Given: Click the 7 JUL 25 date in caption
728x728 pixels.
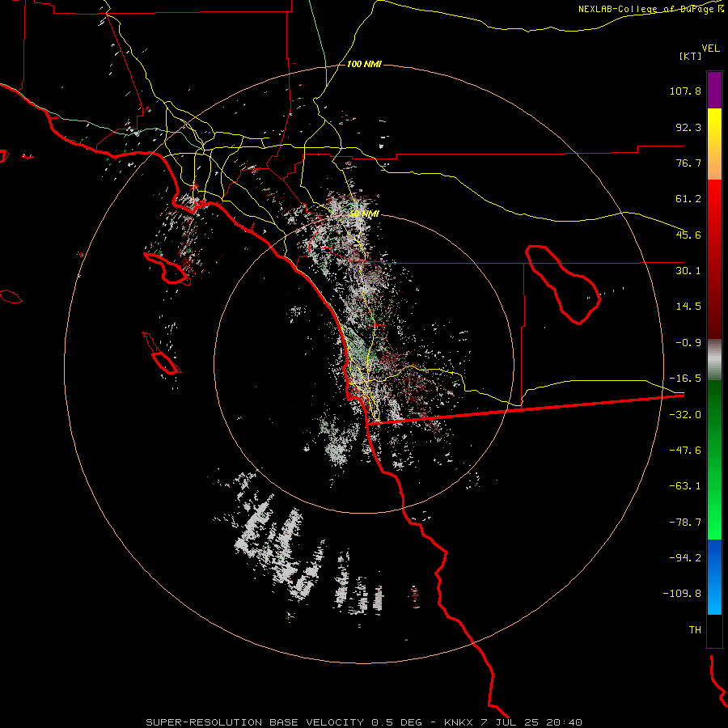Looking at the screenshot, I should (x=510, y=722).
